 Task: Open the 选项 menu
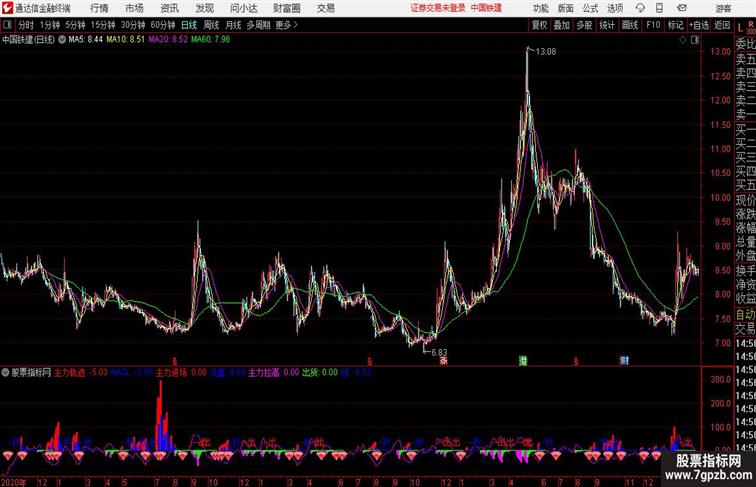coord(615,8)
